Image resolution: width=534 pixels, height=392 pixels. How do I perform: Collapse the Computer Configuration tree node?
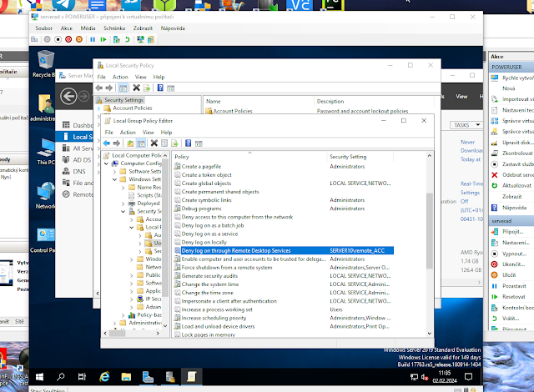click(106, 163)
